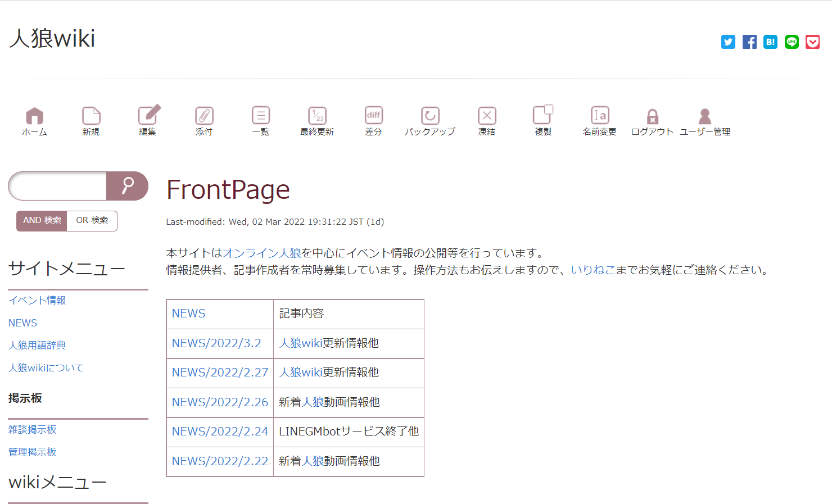
Task: Open イベント情報 in the site menu
Action: [37, 301]
